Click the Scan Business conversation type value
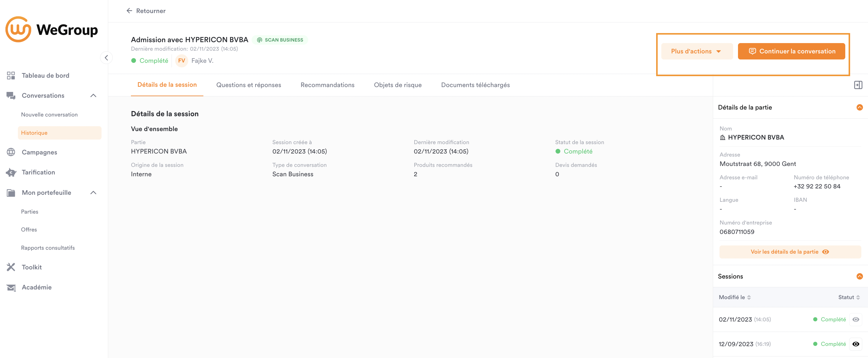This screenshot has width=868, height=358. tap(293, 174)
